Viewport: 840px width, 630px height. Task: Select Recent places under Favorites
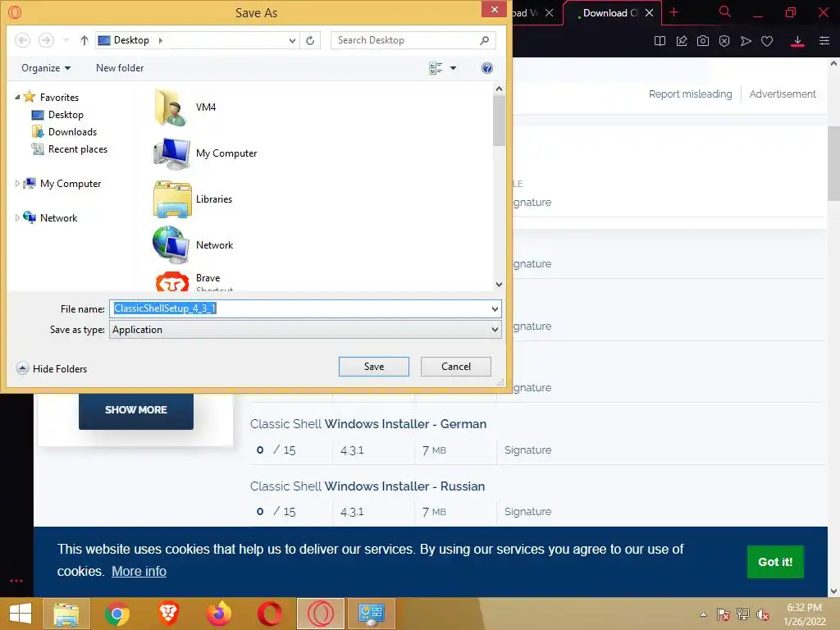coord(70,149)
